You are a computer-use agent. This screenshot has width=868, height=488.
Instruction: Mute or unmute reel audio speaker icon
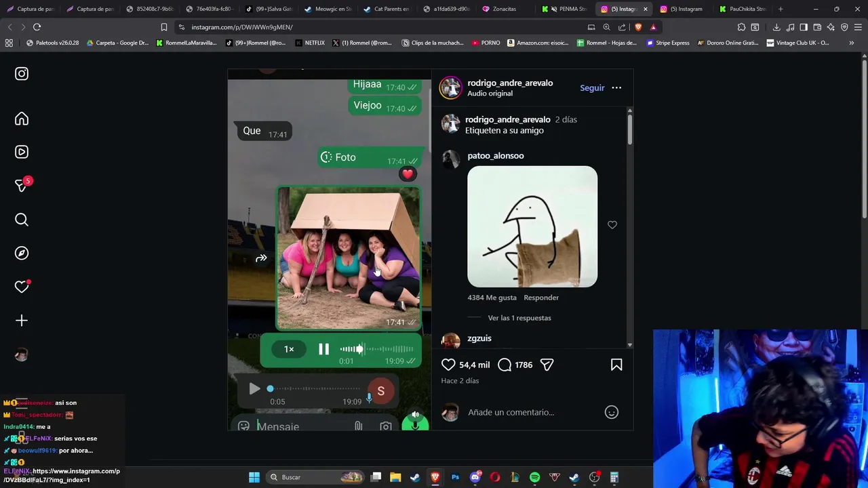(x=415, y=414)
